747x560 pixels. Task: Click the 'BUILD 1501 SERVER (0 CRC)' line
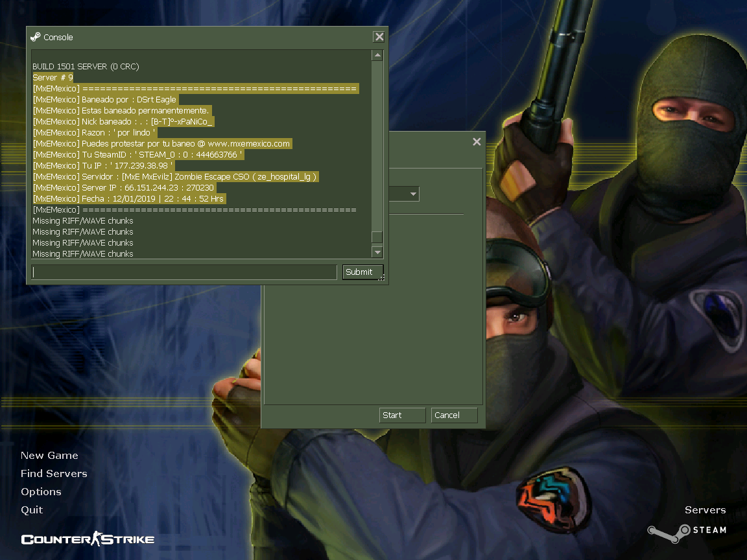86,66
